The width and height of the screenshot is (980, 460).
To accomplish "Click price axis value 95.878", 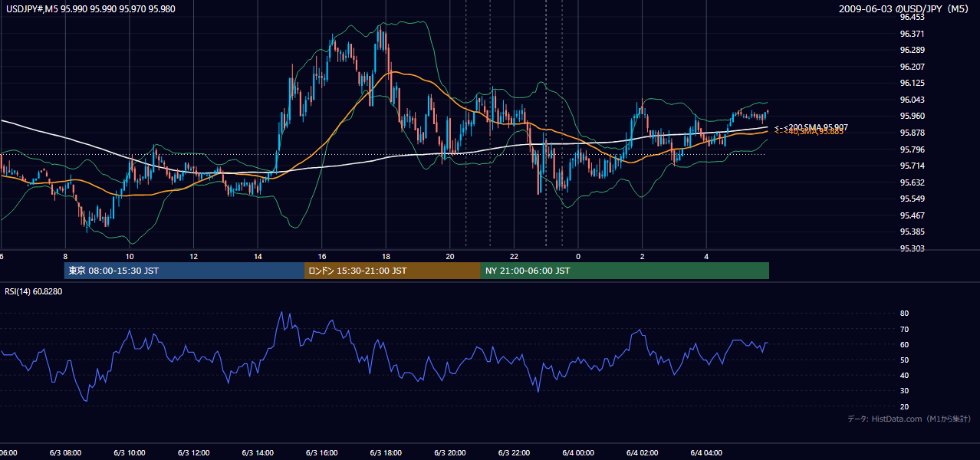I will (x=912, y=133).
